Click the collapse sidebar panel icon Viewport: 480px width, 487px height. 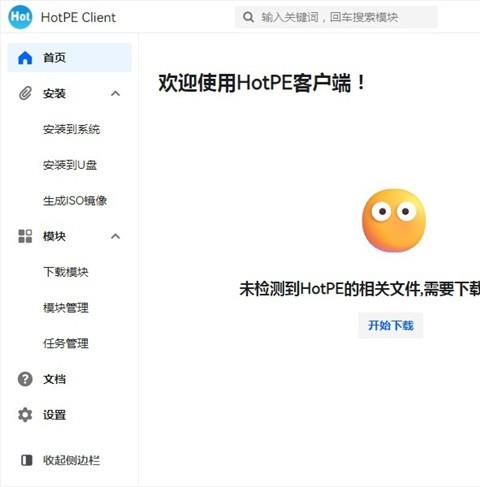pyautogui.click(x=27, y=460)
